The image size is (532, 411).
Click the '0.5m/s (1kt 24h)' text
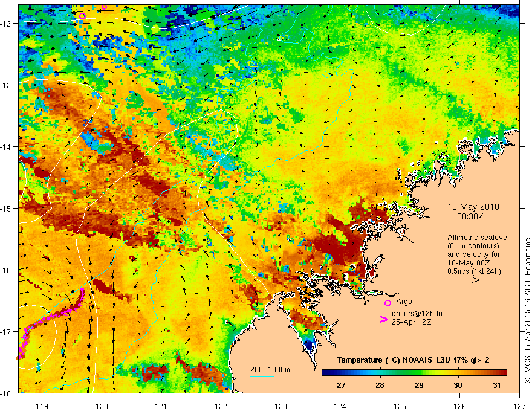click(474, 271)
